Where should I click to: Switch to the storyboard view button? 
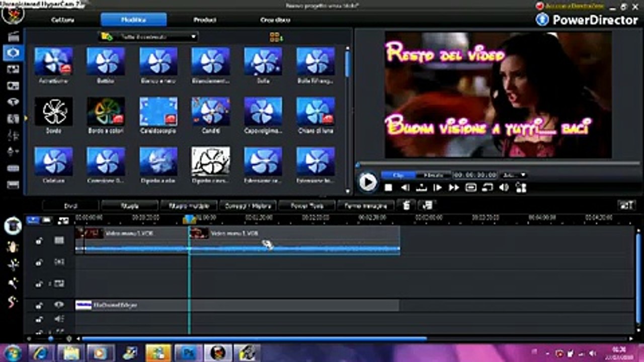[46, 220]
